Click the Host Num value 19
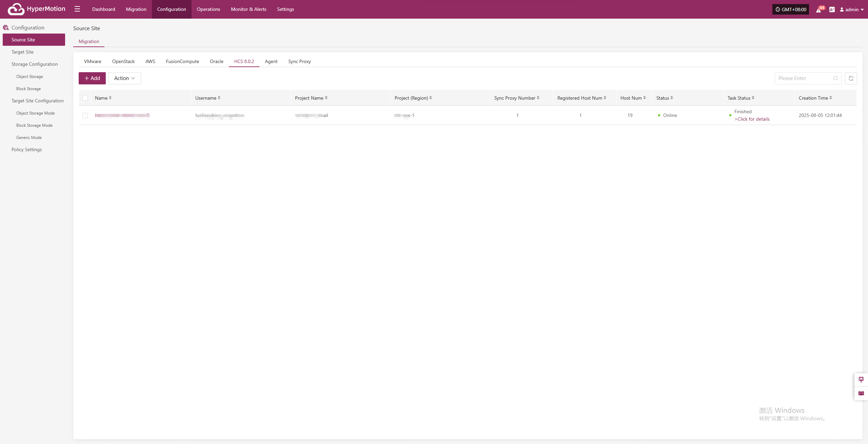Screen dimensions: 868x444 [630, 115]
